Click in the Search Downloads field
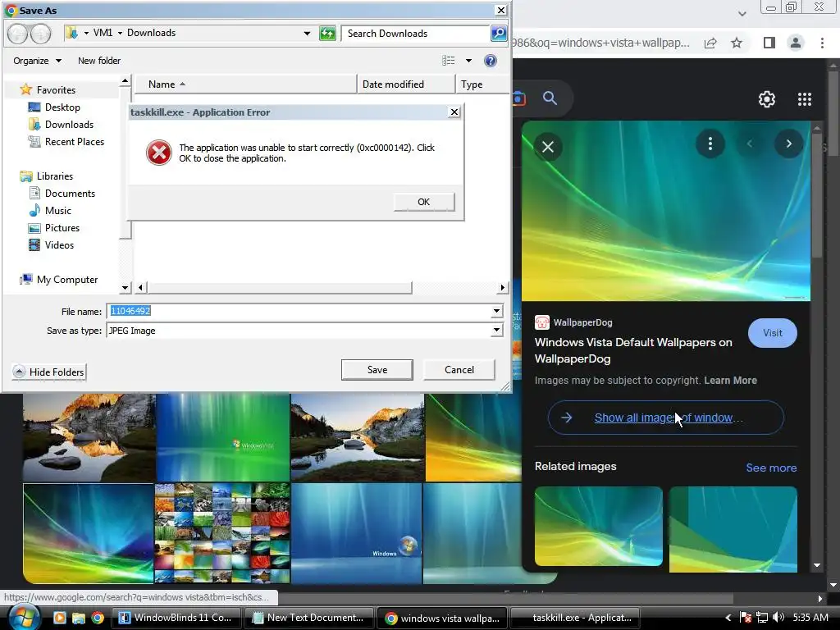The height and width of the screenshot is (630, 840). click(x=415, y=33)
